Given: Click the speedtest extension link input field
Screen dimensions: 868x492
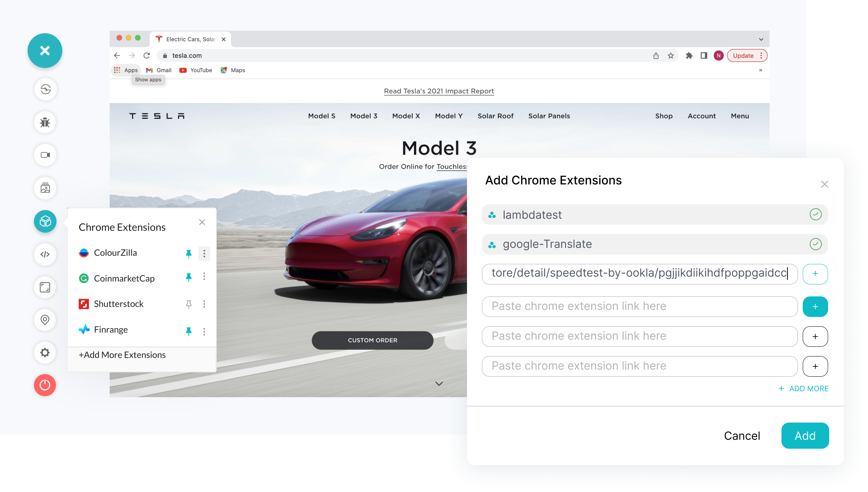Looking at the screenshot, I should 639,274.
